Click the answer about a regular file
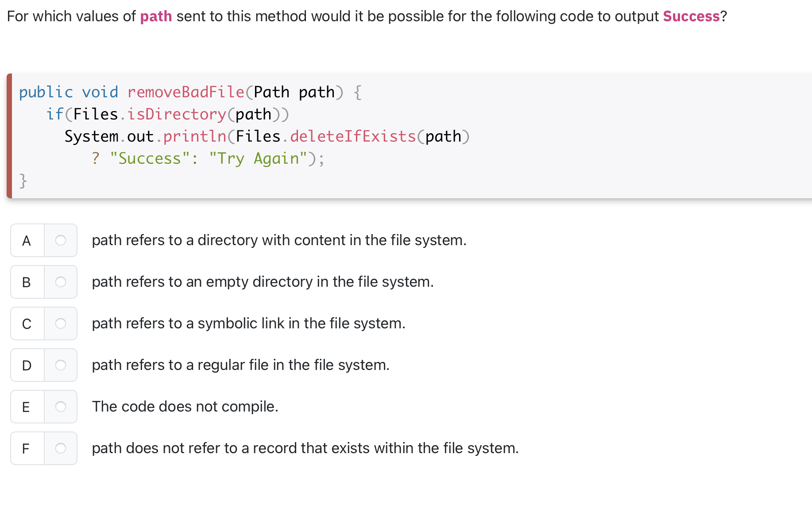Screen dimensions: 812x508 click(241, 365)
